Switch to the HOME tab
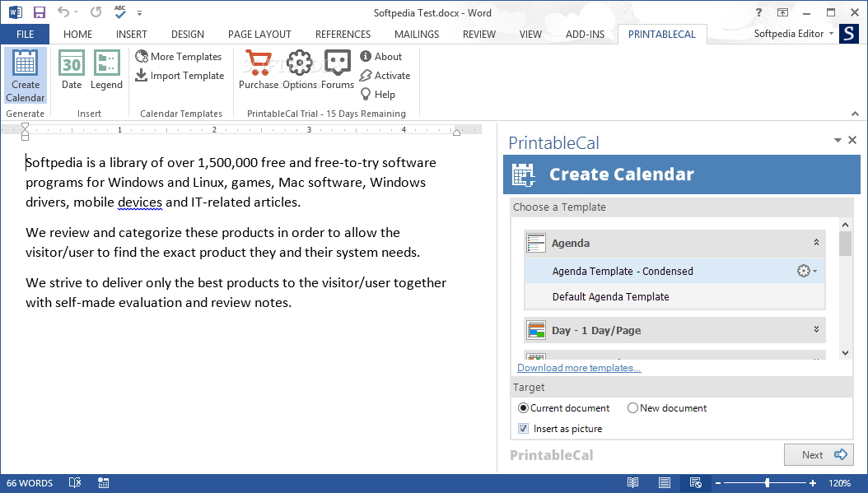 [77, 35]
